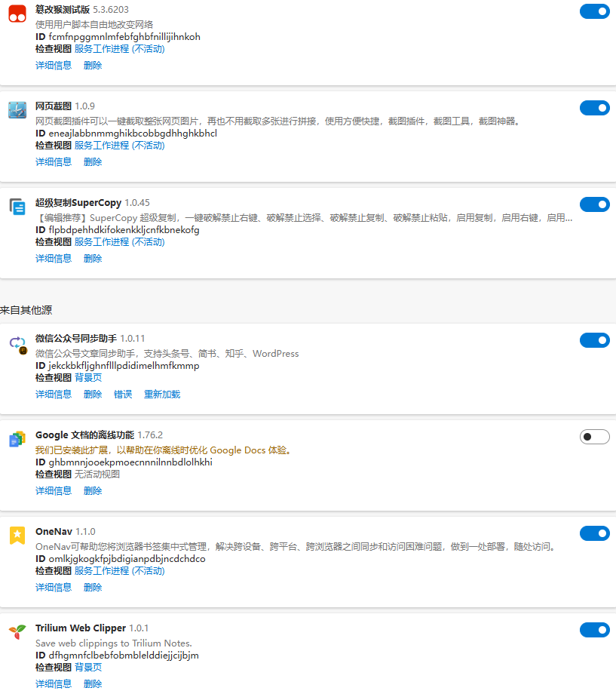Click the ID dfhgmnfclbebfobmblelddiejjcijbjm text
The width and height of the screenshot is (616, 694).
click(x=117, y=655)
